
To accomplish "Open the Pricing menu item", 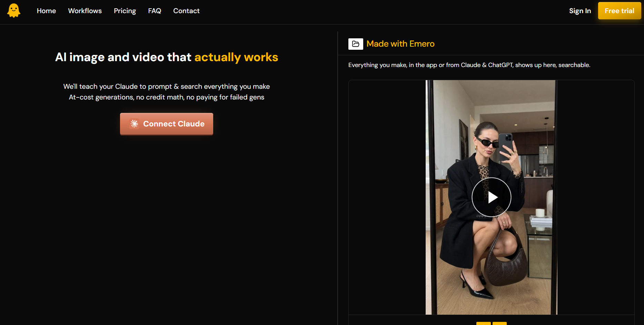I will (x=125, y=11).
